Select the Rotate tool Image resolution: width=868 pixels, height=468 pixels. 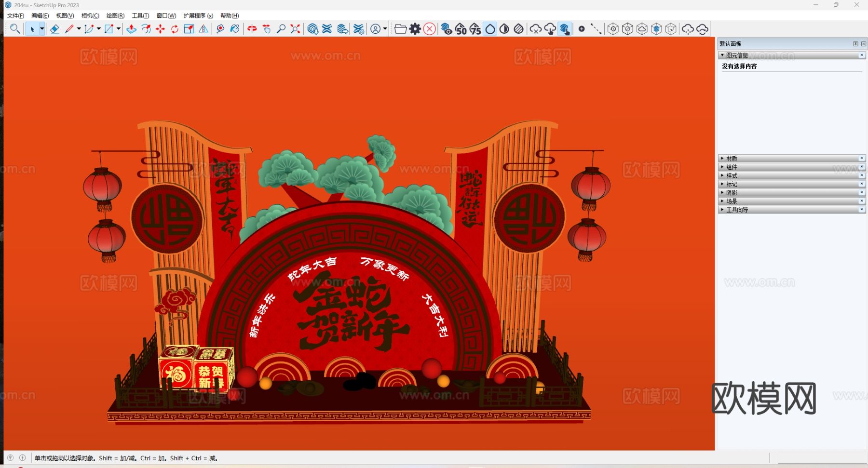click(175, 29)
